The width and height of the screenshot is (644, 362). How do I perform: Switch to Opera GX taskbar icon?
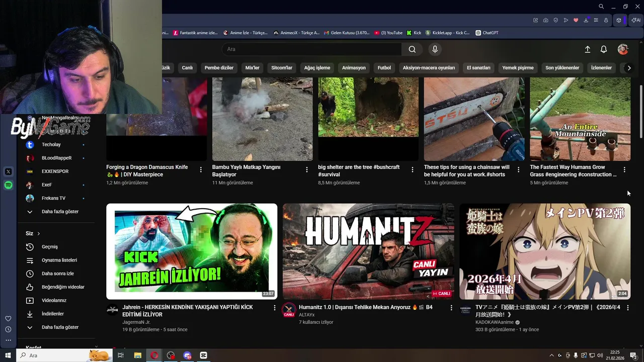pos(154,355)
